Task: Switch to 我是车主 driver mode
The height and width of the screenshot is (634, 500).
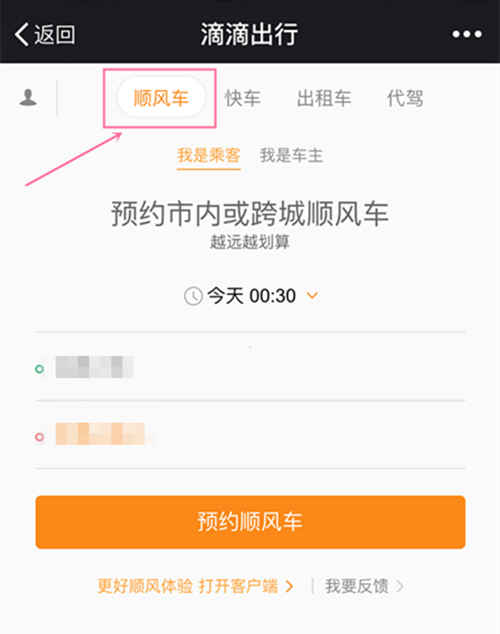Action: tap(291, 156)
